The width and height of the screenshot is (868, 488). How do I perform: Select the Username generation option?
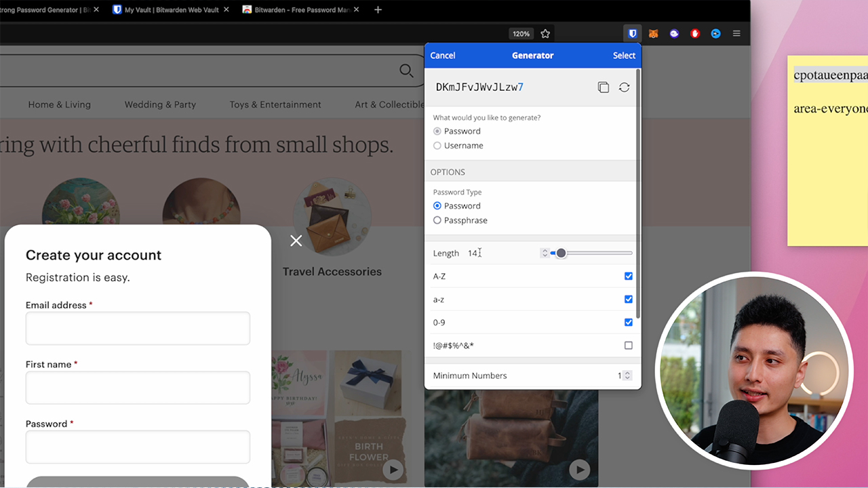click(437, 146)
